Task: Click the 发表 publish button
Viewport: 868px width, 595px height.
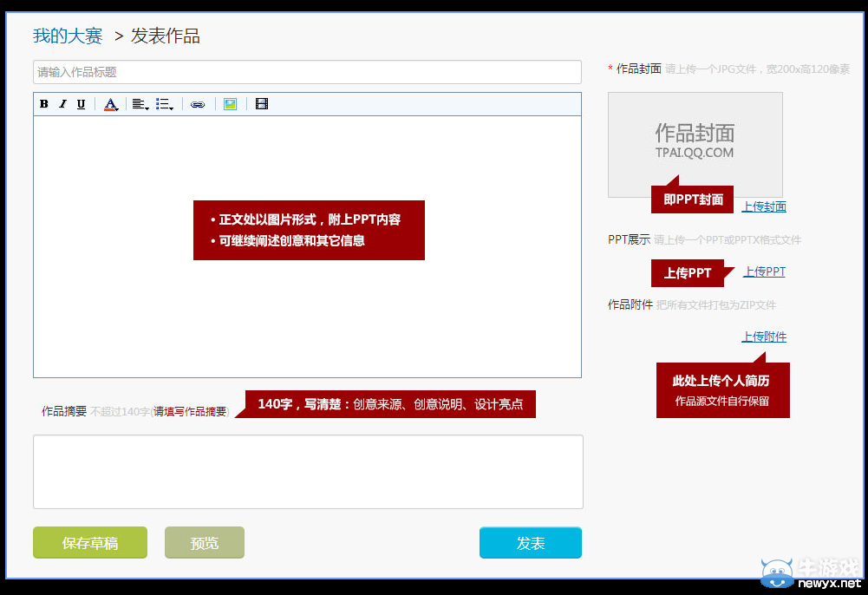Action: 530,542
